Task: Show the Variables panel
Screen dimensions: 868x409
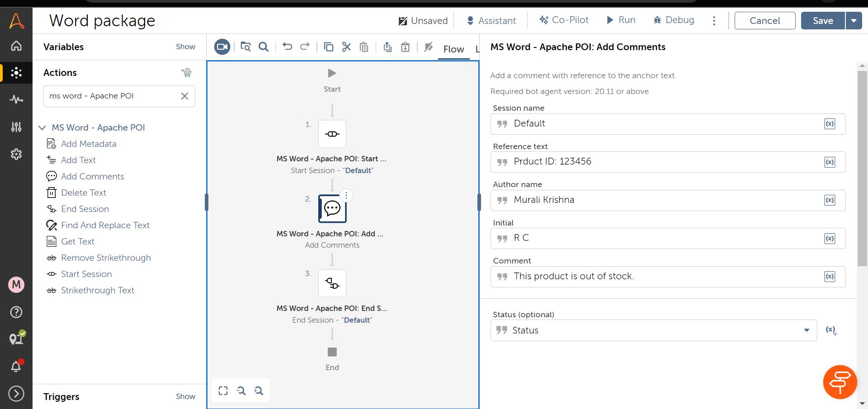Action: pyautogui.click(x=185, y=47)
